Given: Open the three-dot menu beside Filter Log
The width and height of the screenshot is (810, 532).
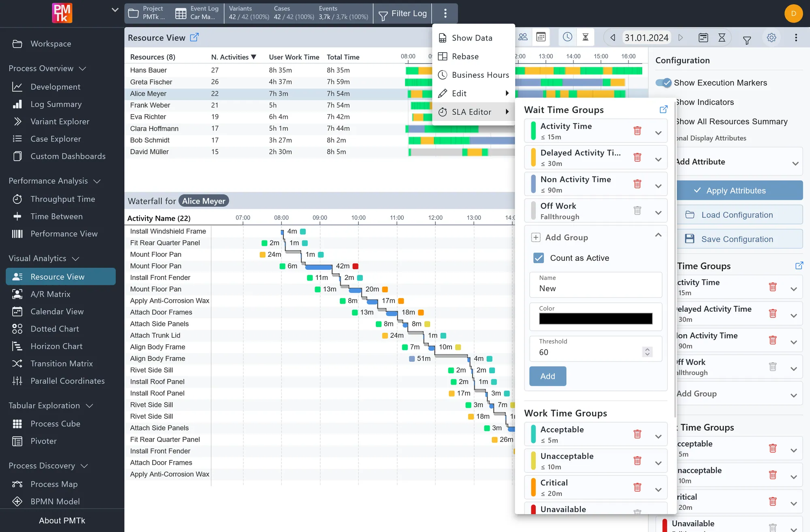Looking at the screenshot, I should coord(445,14).
